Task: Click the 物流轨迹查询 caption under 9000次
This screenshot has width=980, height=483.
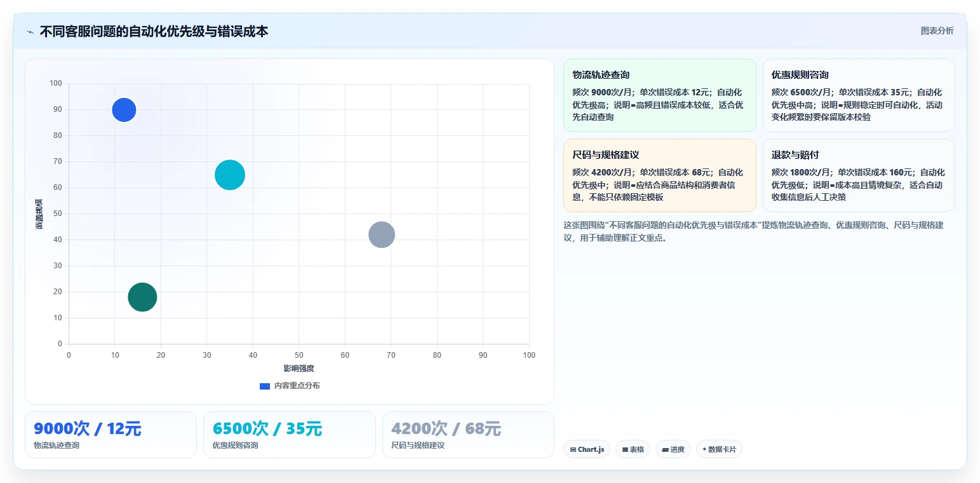Action: (57, 446)
